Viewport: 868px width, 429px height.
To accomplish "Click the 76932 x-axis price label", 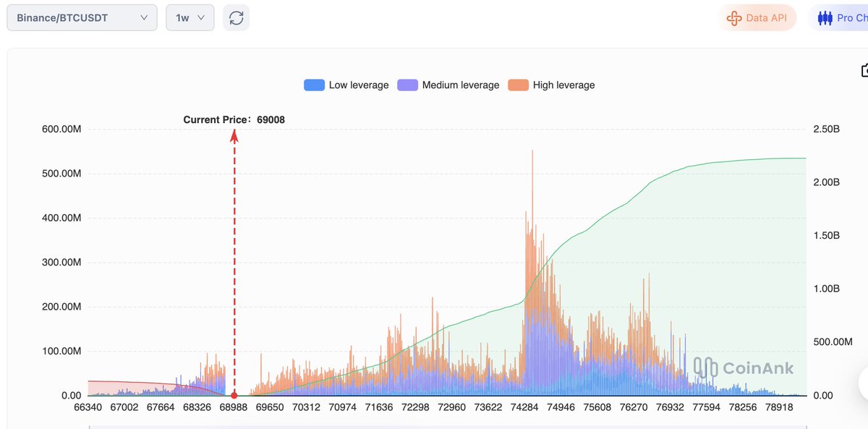I will click(671, 408).
